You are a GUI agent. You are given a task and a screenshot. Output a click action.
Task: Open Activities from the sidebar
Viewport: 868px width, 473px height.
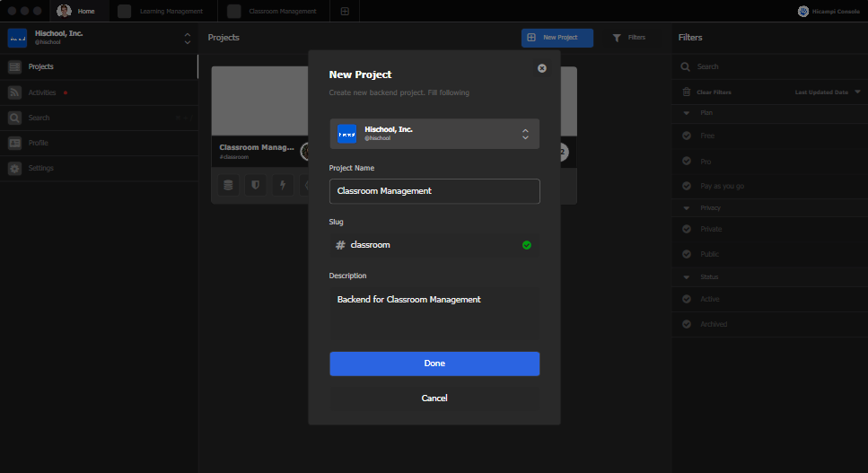click(x=41, y=92)
